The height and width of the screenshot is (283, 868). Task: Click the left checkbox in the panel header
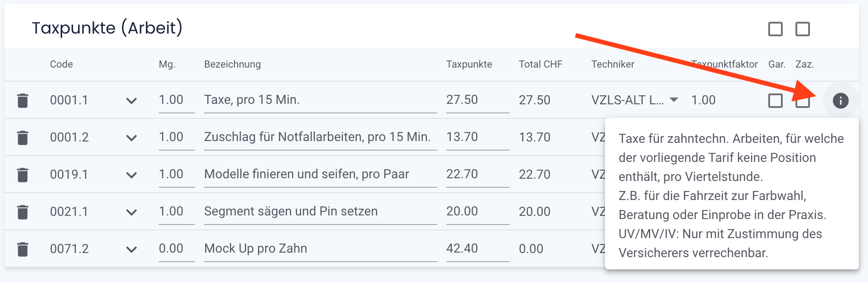tap(776, 29)
